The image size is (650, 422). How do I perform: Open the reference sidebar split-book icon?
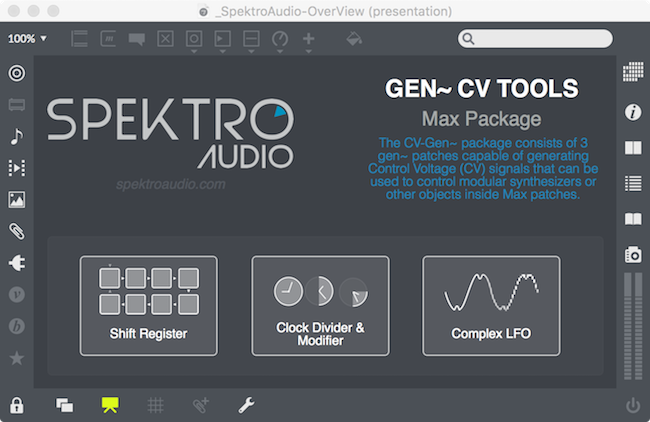pos(633,148)
